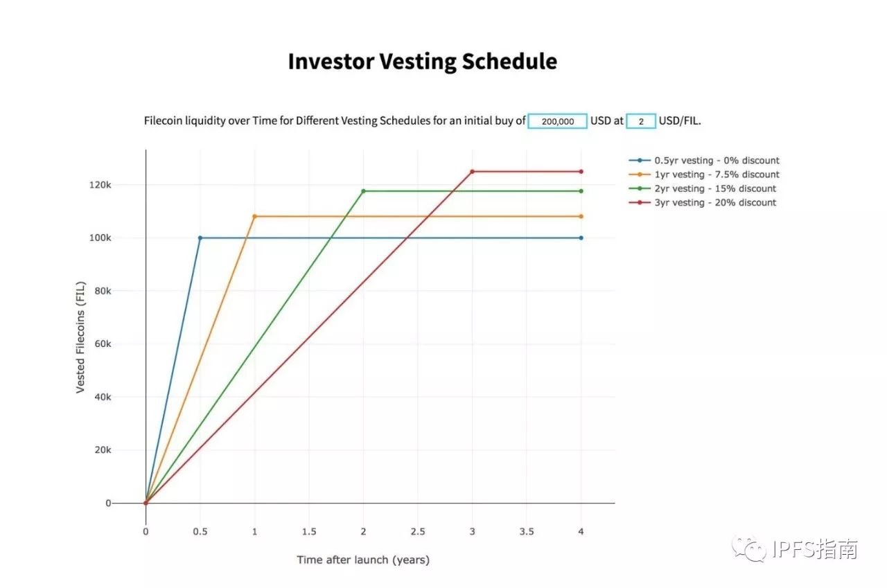
Task: Click the USD/FIL price input box
Action: tap(641, 121)
